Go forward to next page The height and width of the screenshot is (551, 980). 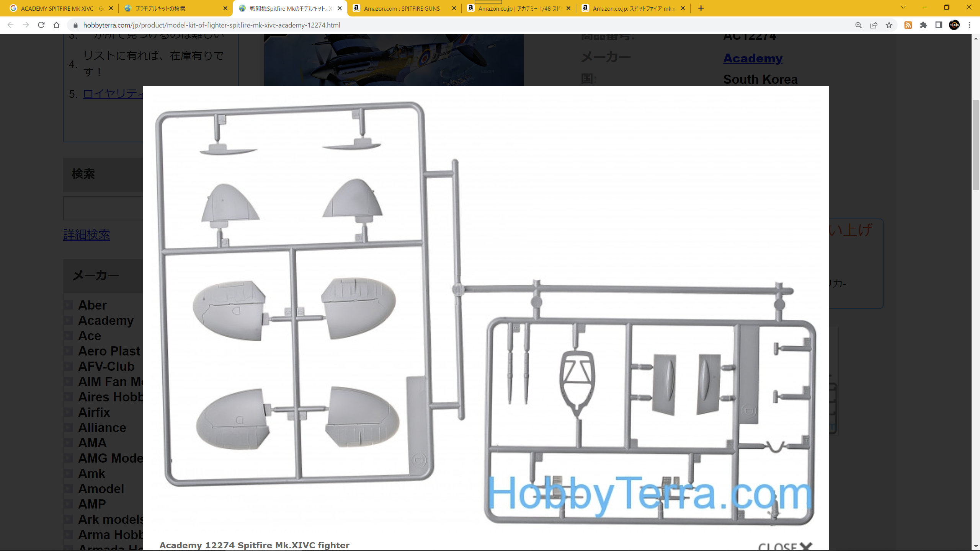(26, 25)
